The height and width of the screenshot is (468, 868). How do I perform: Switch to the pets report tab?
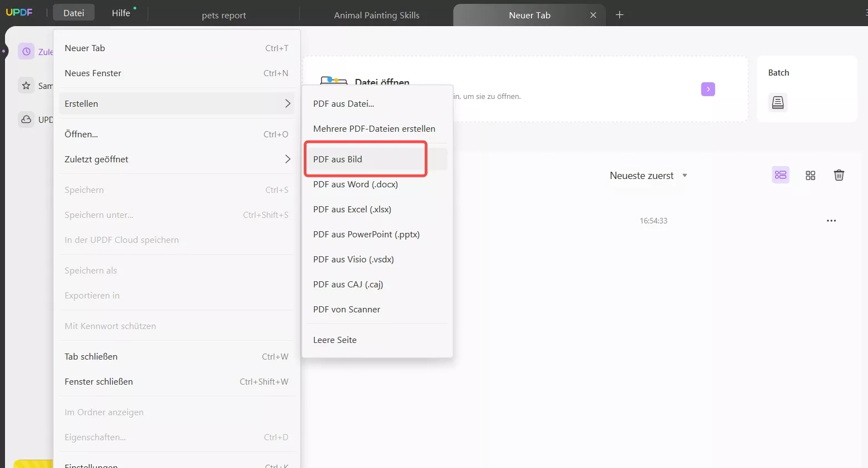pos(224,15)
